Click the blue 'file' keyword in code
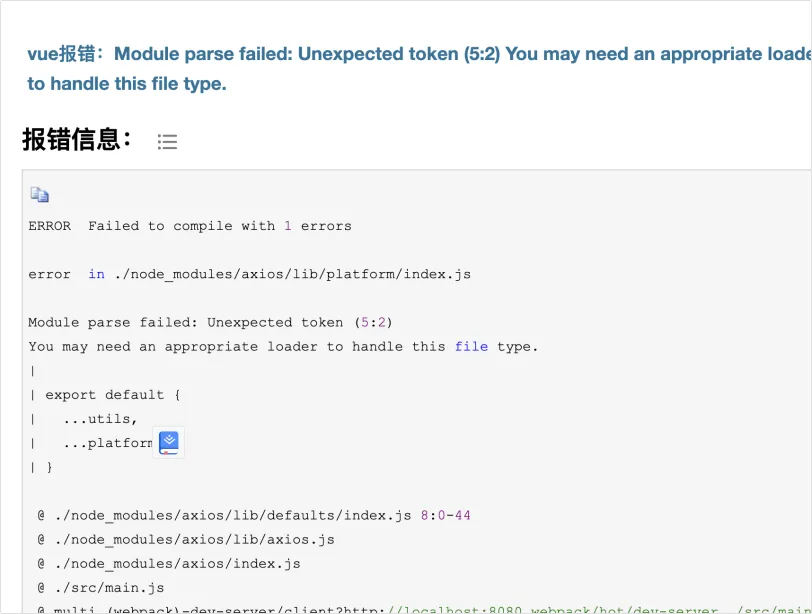 [x=471, y=346]
